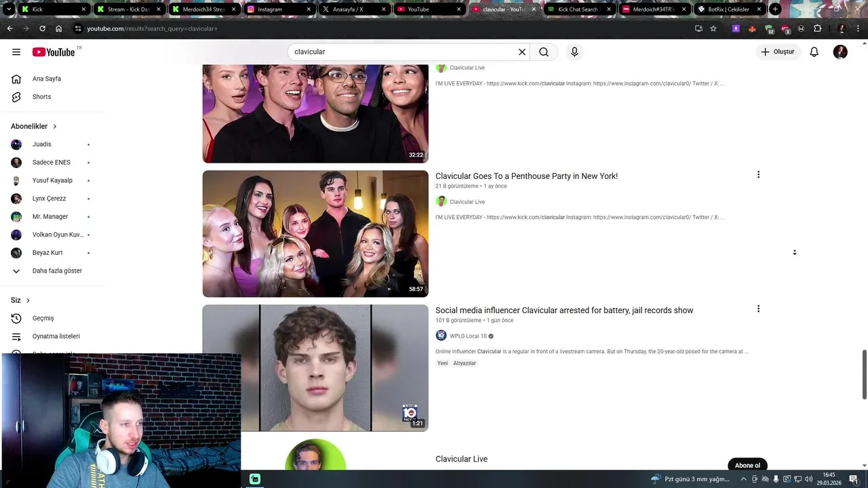Switch to the Kick browser tab
The height and width of the screenshot is (488, 868).
pos(54,9)
